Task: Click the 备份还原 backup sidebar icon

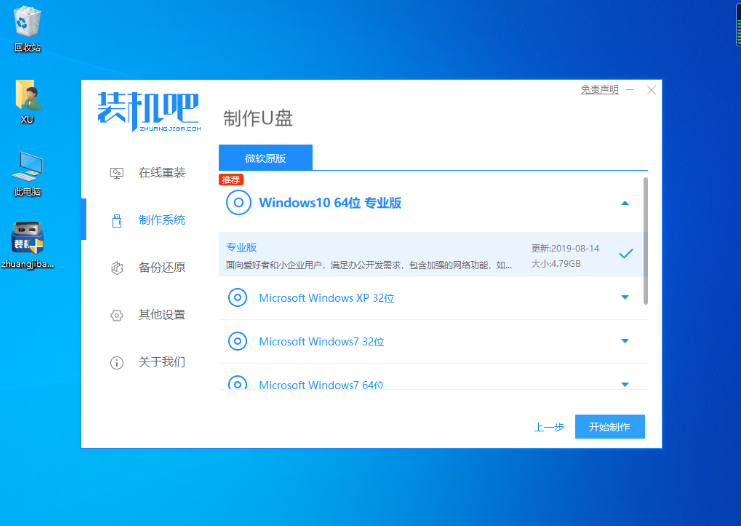Action: tap(116, 267)
